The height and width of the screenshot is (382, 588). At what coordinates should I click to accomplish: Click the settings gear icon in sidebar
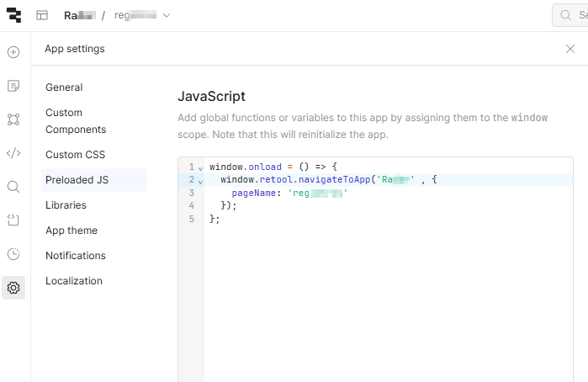click(x=13, y=288)
